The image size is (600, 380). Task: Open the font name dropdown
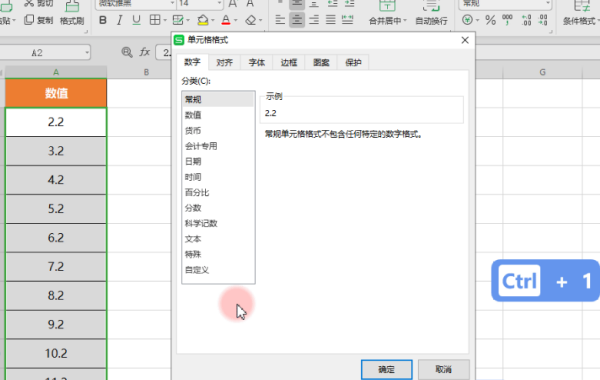pyautogui.click(x=172, y=3)
